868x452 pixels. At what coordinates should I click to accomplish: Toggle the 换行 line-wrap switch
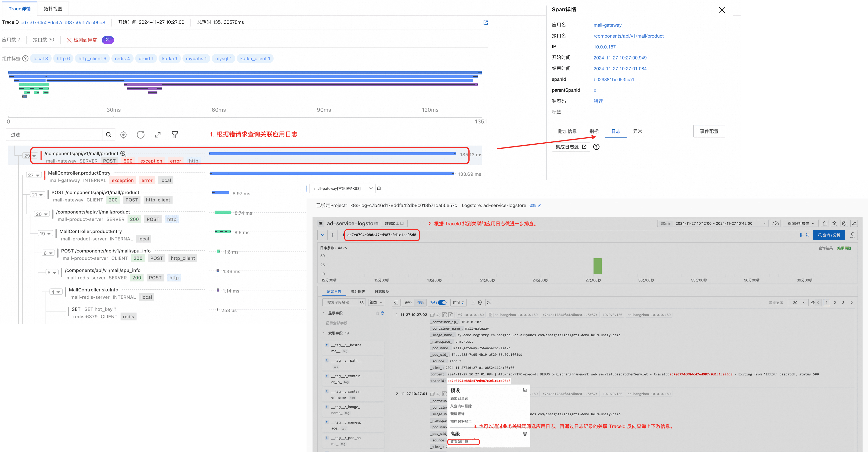442,302
